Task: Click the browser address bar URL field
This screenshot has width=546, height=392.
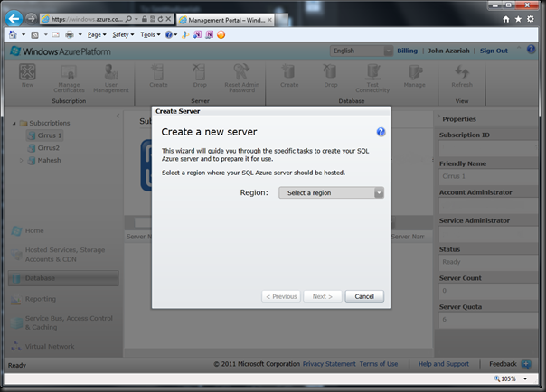Action: click(87, 19)
